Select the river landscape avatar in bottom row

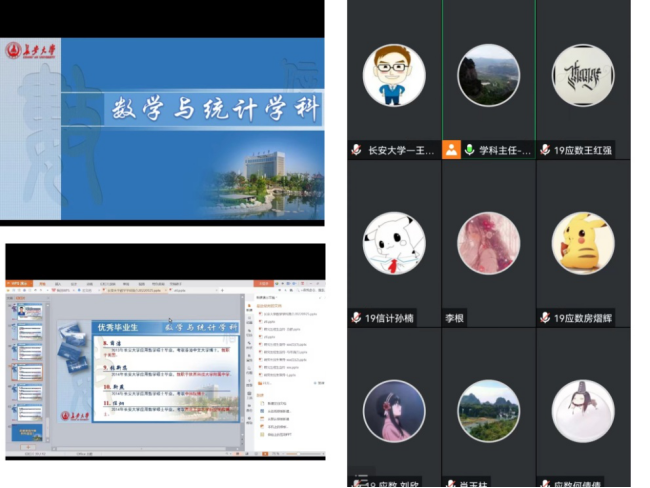pyautogui.click(x=488, y=411)
